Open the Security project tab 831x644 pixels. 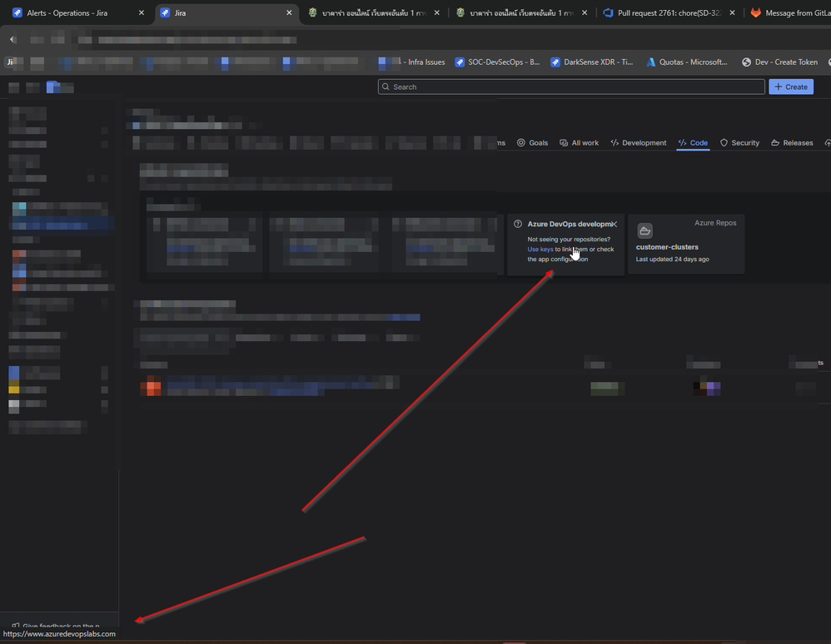click(x=740, y=143)
